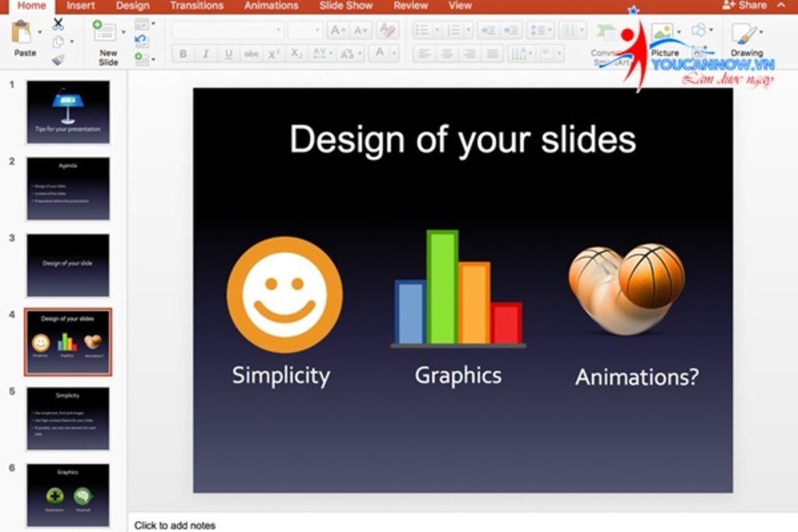The width and height of the screenshot is (798, 532).
Task: Decrease font size with the A-down icon
Action: pos(360,30)
